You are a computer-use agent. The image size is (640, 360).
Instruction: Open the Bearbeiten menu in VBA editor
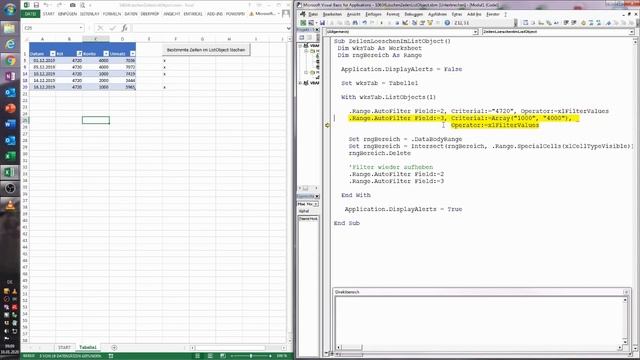[332, 14]
